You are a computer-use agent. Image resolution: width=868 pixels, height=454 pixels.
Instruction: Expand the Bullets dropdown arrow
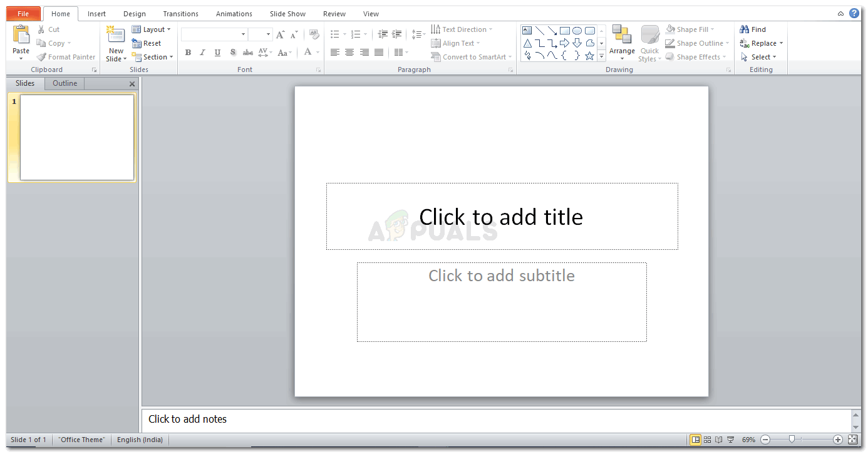click(344, 34)
